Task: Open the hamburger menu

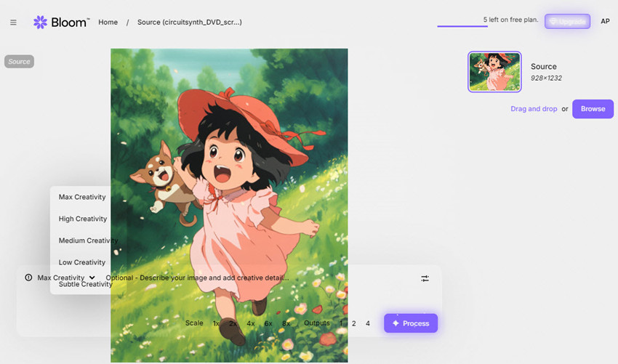Action: point(13,23)
